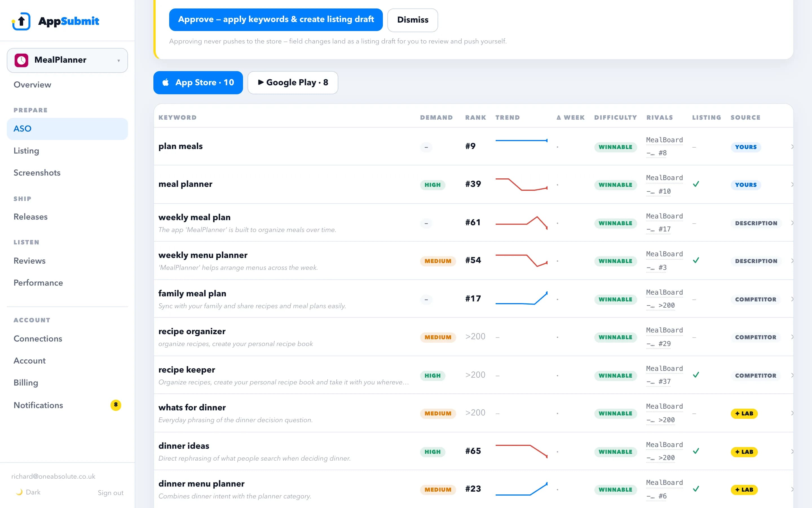This screenshot has height=508, width=812.
Task: Sort table by DEMAND column header
Action: tap(436, 118)
